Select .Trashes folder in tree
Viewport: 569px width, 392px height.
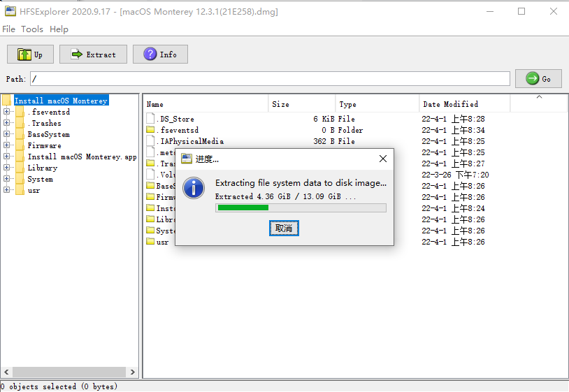tap(44, 123)
